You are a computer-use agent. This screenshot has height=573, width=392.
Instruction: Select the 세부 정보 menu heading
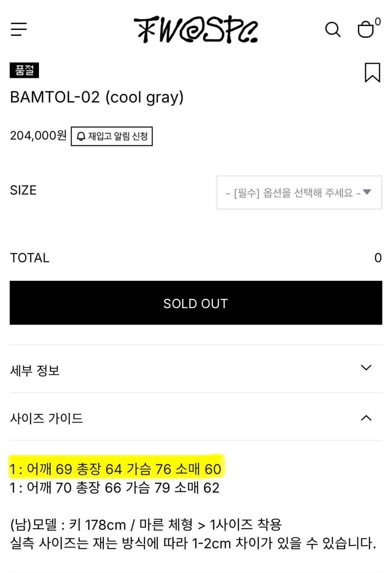35,370
